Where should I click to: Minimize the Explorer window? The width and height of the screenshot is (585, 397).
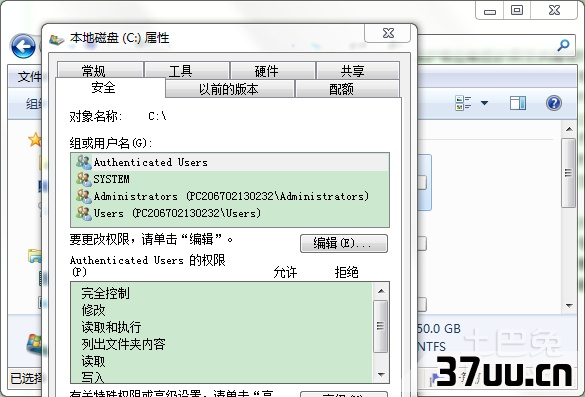point(490,10)
